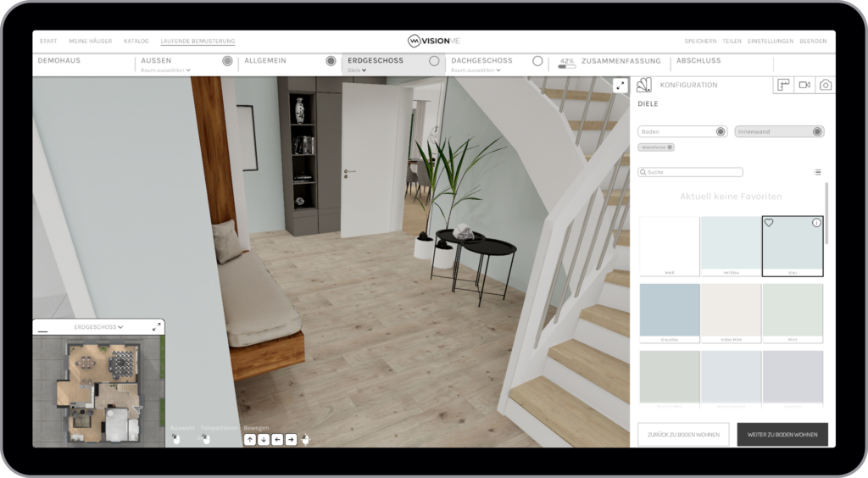Open the Katalog menu item
868x478 pixels.
(136, 41)
